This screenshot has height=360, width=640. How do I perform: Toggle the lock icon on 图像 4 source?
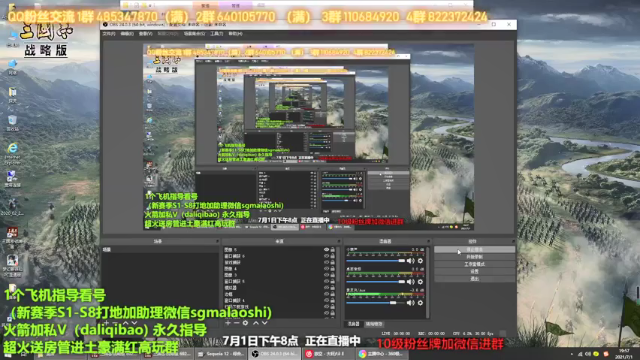(333, 269)
